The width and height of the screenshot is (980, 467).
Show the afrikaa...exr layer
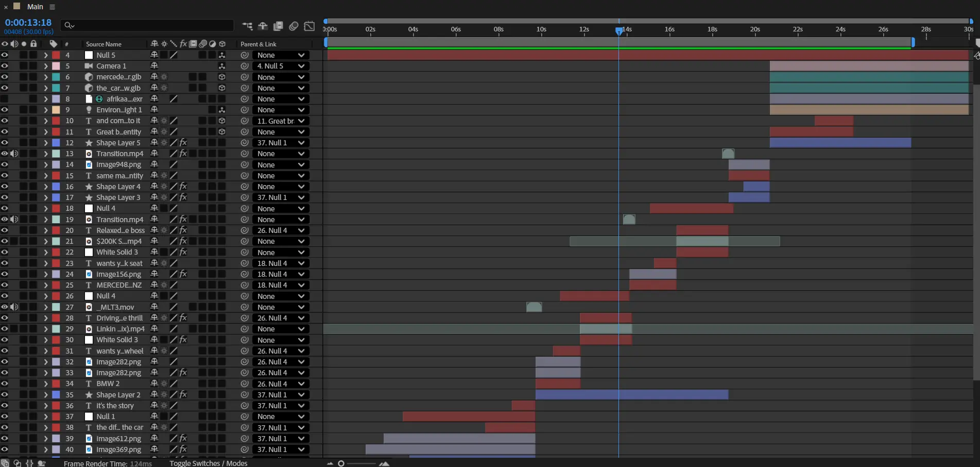5,99
